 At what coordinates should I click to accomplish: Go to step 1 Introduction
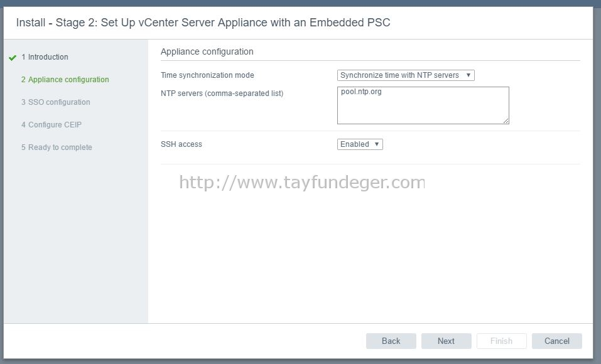click(45, 57)
